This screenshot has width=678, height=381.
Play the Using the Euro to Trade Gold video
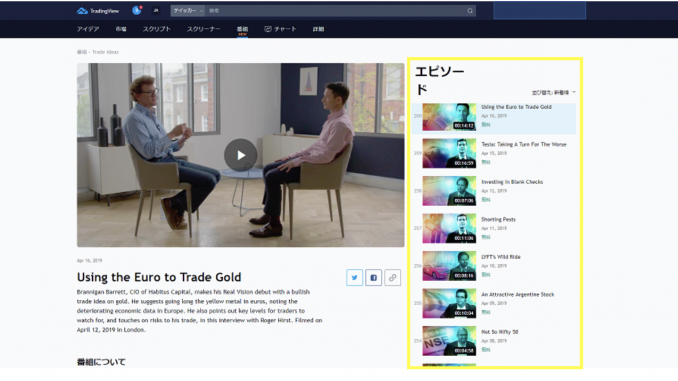[241, 155]
